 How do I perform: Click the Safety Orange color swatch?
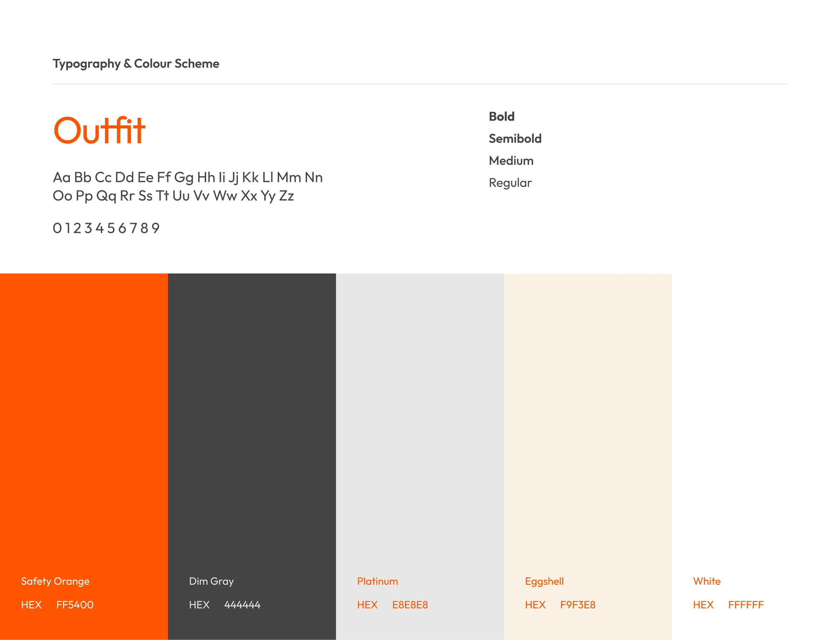(x=84, y=419)
